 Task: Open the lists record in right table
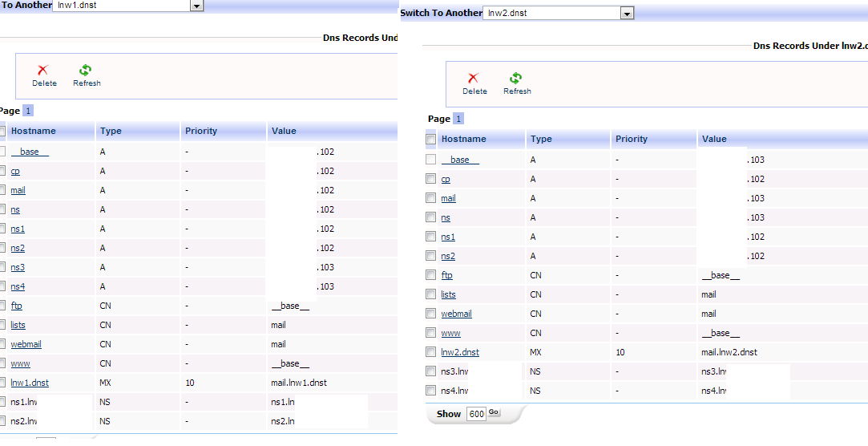coord(448,294)
